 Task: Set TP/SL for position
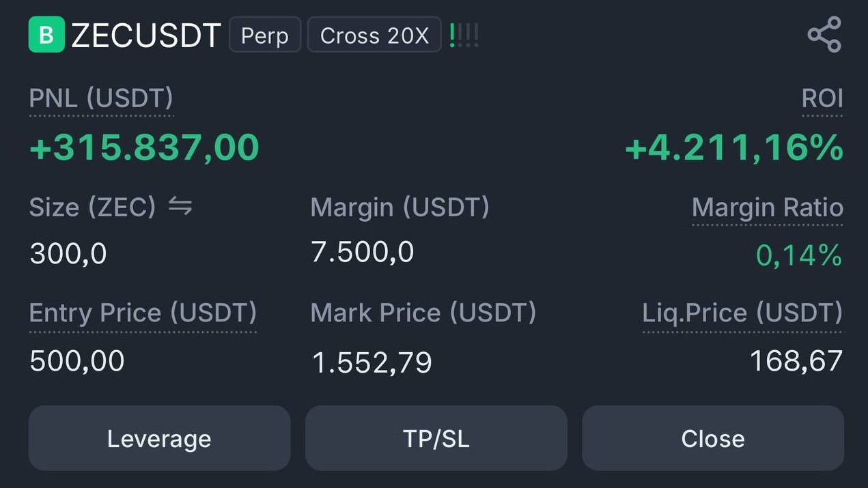coord(436,438)
